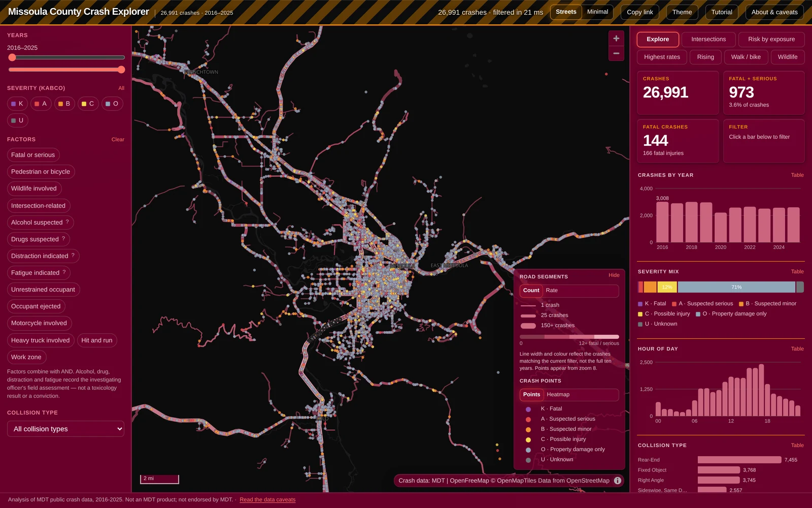Screen dimensions: 812x508
Task: Toggle severity O filter chip
Action: [x=112, y=104]
